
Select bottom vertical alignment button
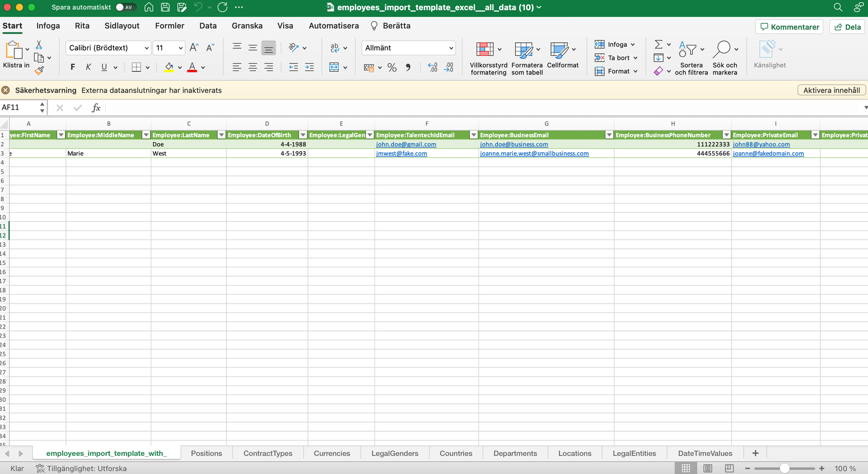coord(268,48)
